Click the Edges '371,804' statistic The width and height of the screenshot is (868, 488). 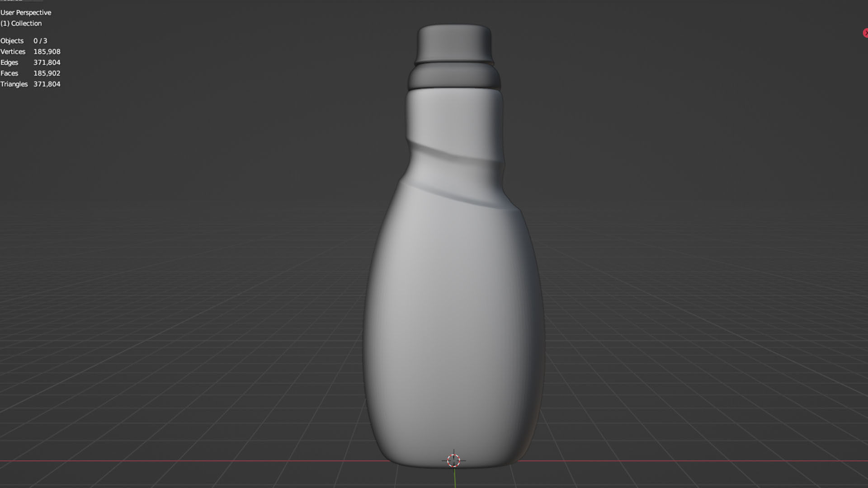pos(47,62)
